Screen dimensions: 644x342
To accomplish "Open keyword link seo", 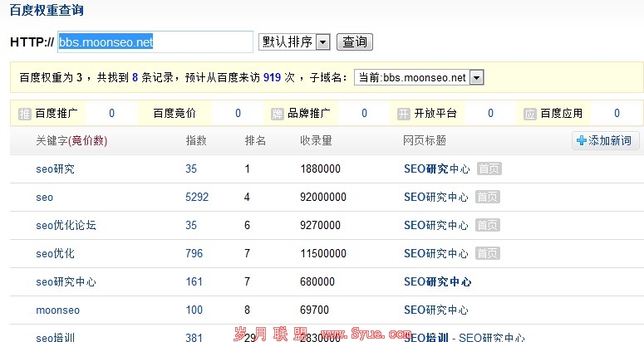I will pyautogui.click(x=44, y=198).
